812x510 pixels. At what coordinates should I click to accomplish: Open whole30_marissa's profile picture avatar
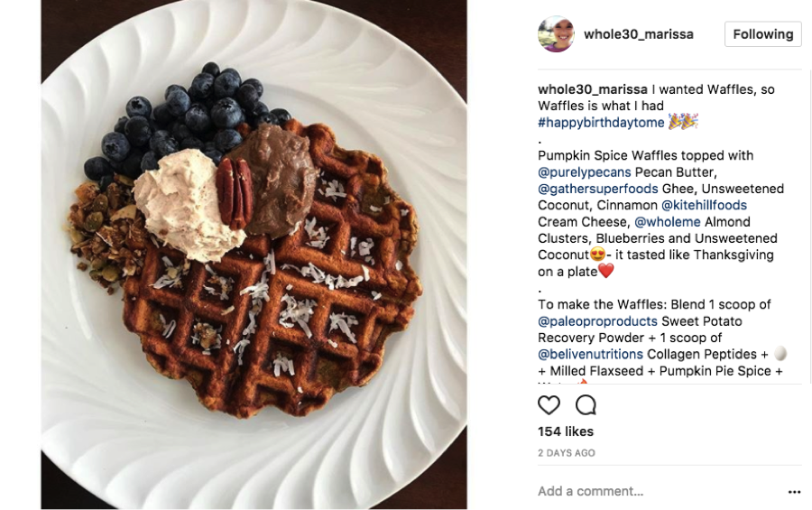556,34
